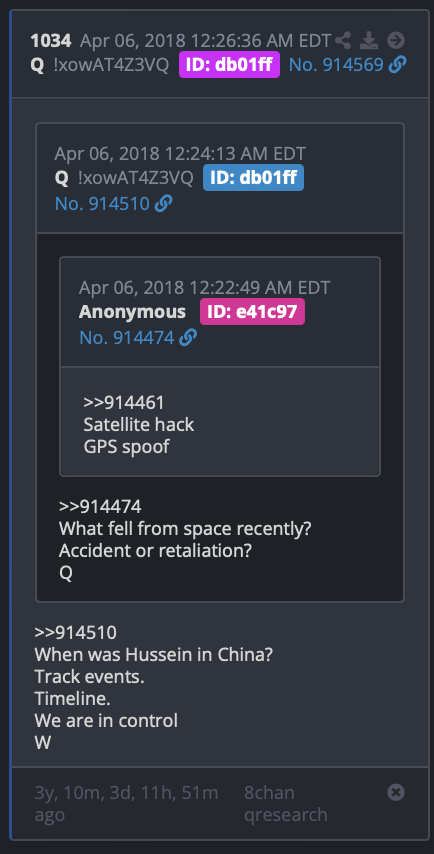Click the right-arrow go-to-post icon
This screenshot has width=434, height=854.
(x=396, y=40)
